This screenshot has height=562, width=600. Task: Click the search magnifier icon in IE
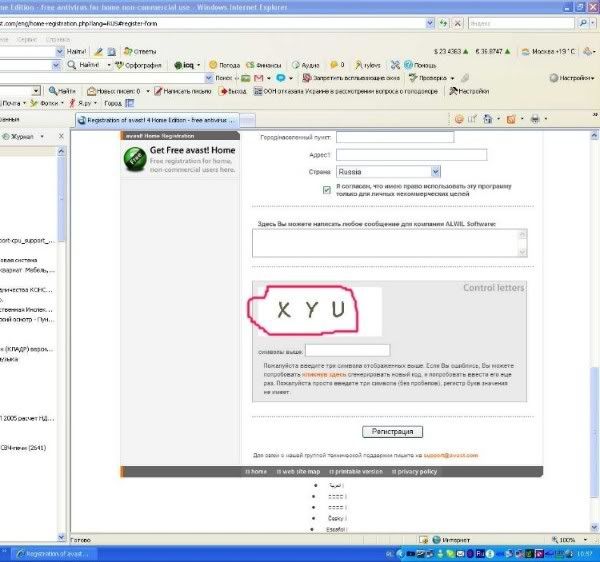coord(582,21)
